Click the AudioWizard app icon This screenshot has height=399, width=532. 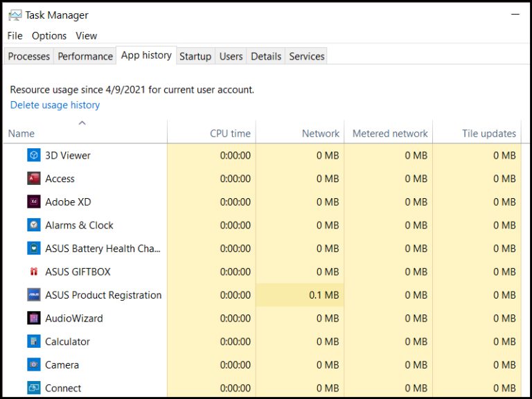click(33, 318)
